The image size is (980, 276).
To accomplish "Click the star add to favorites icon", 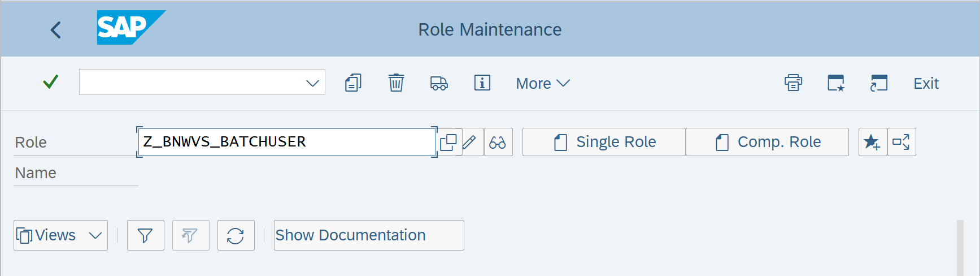I will pos(872,142).
